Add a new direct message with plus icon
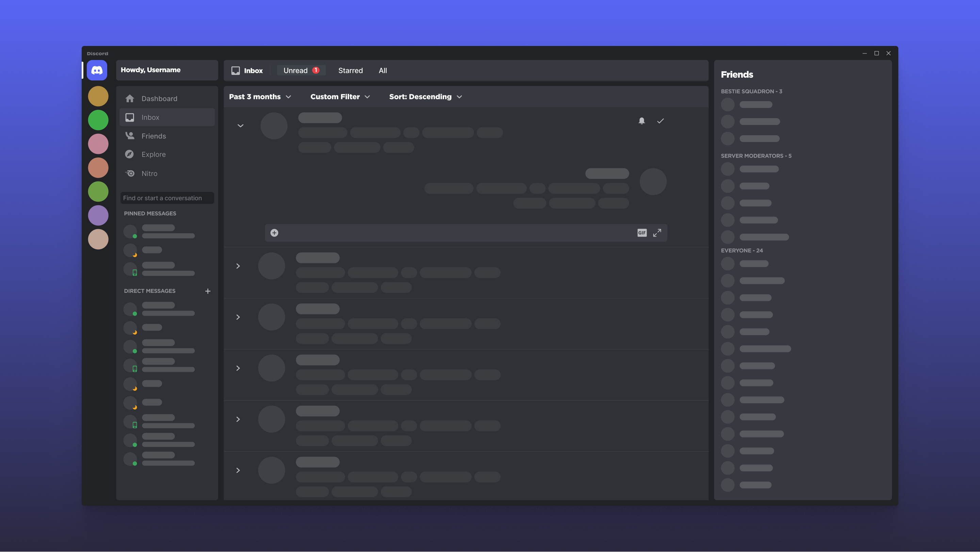 [208, 291]
